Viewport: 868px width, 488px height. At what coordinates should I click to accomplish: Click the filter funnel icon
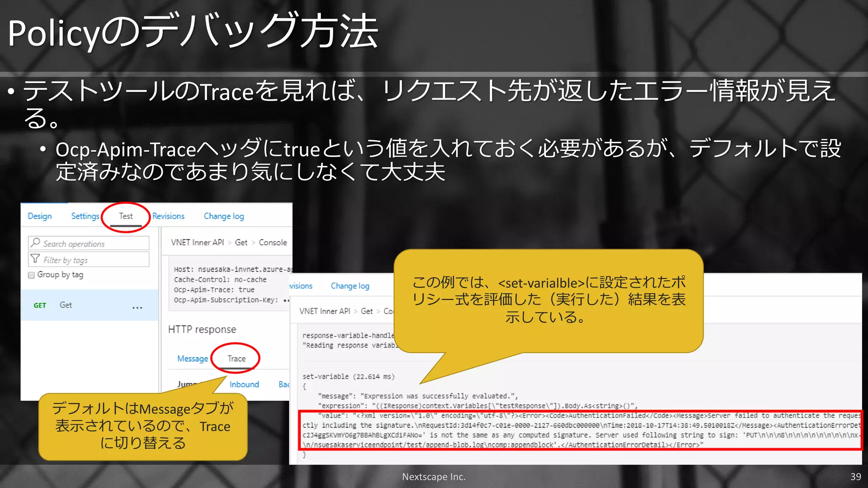pyautogui.click(x=36, y=259)
